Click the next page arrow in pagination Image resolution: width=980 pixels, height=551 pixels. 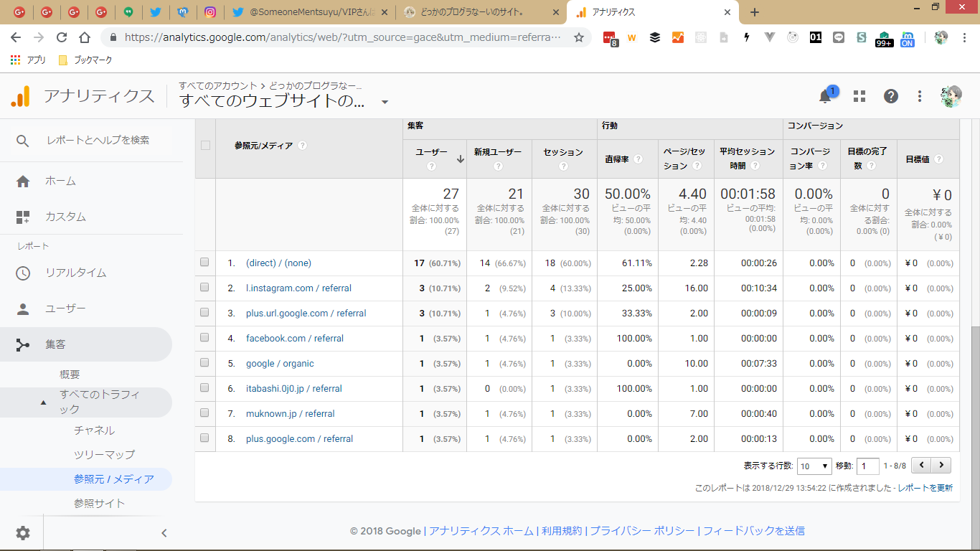pos(941,465)
